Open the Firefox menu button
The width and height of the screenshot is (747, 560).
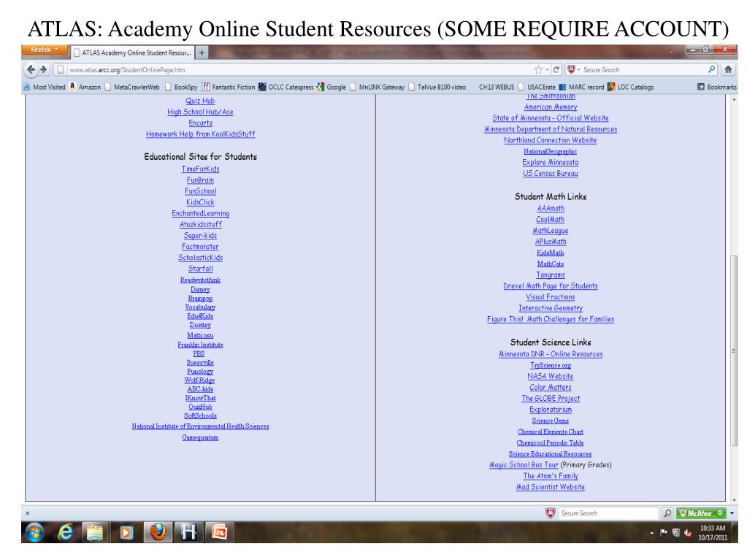tap(44, 50)
